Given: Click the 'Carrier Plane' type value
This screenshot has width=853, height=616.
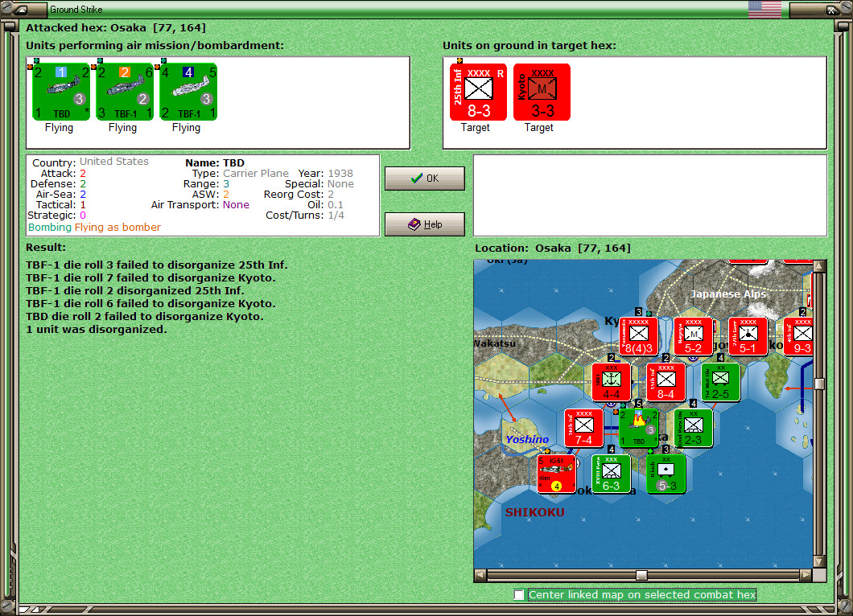Looking at the screenshot, I should pos(256,174).
